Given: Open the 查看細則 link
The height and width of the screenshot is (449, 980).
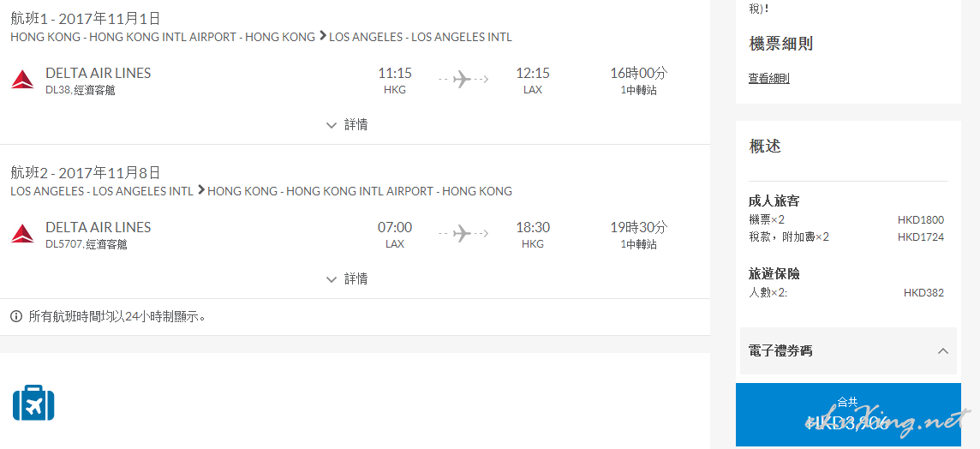Looking at the screenshot, I should pyautogui.click(x=768, y=79).
